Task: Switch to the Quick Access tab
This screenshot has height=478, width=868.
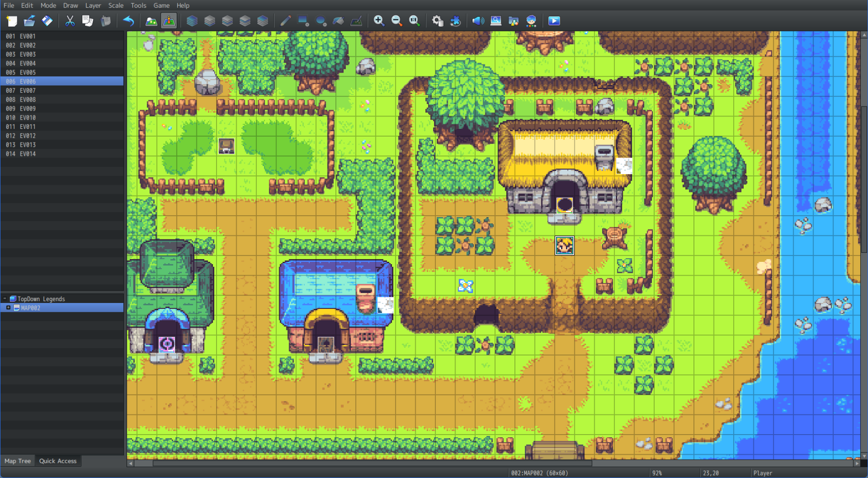Action: click(58, 461)
